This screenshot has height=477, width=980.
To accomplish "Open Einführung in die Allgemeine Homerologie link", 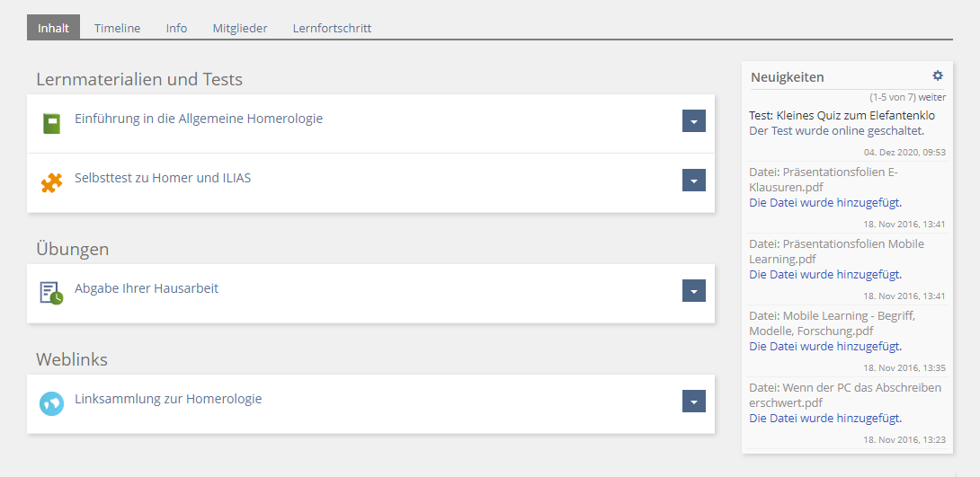I will pos(199,119).
